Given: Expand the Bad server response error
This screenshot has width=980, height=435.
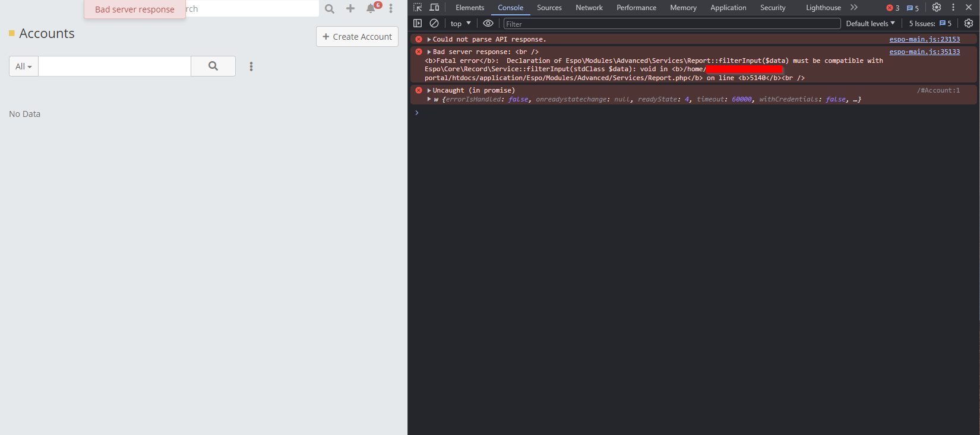Looking at the screenshot, I should pos(429,52).
